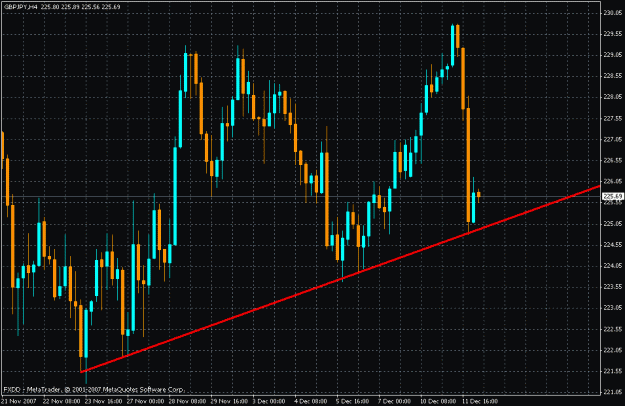The height and width of the screenshot is (406, 625).
Task: Click the 227.55 price axis label
Action: click(x=613, y=118)
